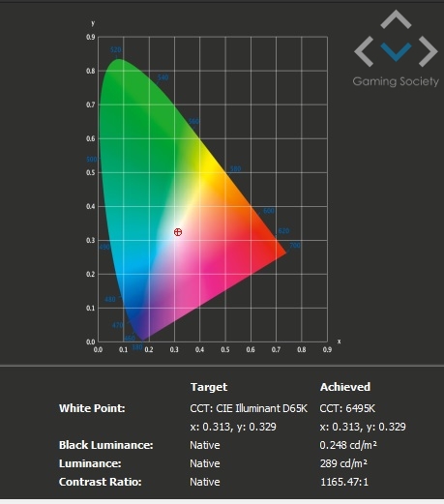Viewport: 444px width, 504px height.
Task: Click "Native" in Black Luminance row
Action: pos(205,445)
